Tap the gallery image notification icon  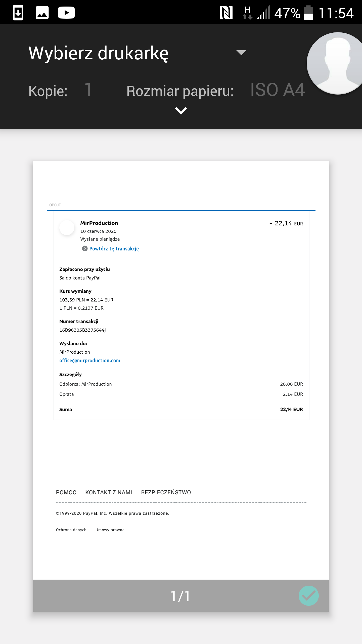click(x=42, y=13)
